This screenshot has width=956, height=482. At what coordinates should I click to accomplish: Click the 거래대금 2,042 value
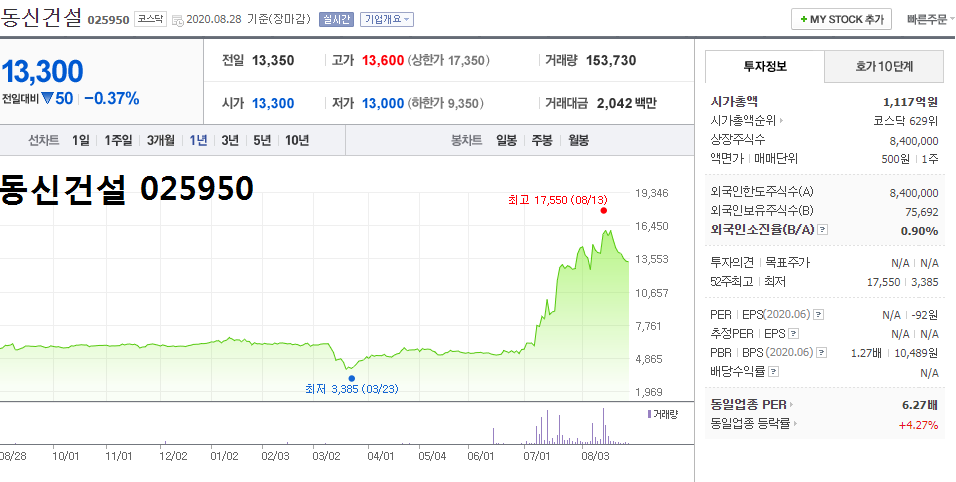point(616,104)
